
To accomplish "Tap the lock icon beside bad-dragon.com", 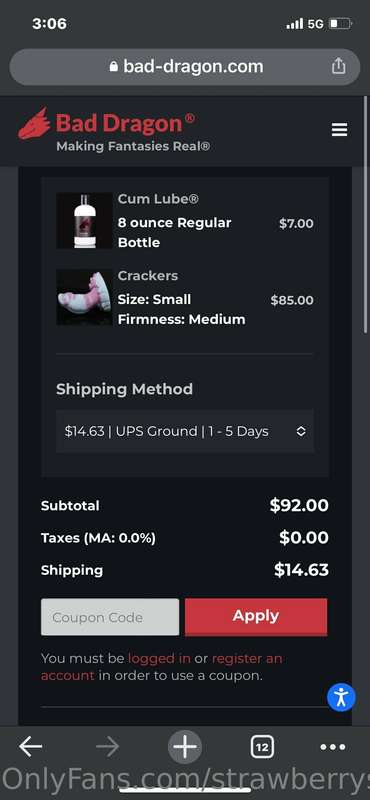I will click(114, 66).
